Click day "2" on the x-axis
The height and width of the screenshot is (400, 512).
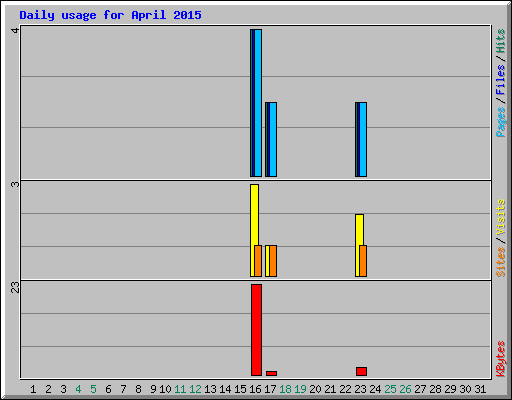tap(48, 389)
